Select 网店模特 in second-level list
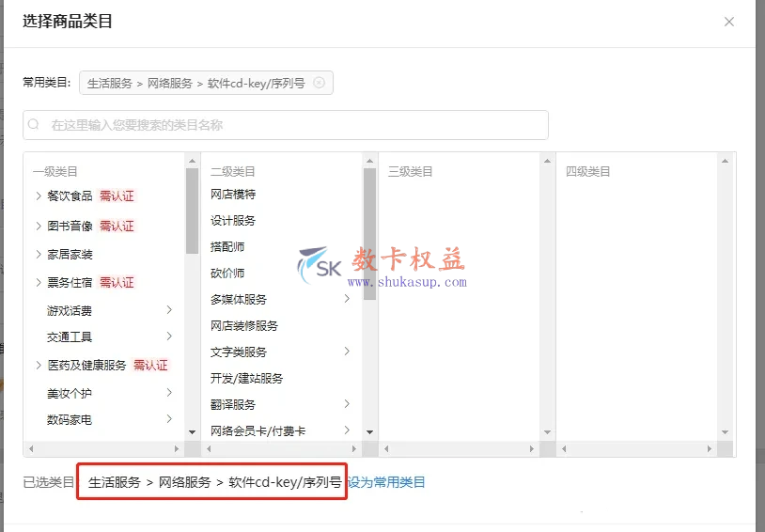The image size is (765, 532). click(x=233, y=195)
